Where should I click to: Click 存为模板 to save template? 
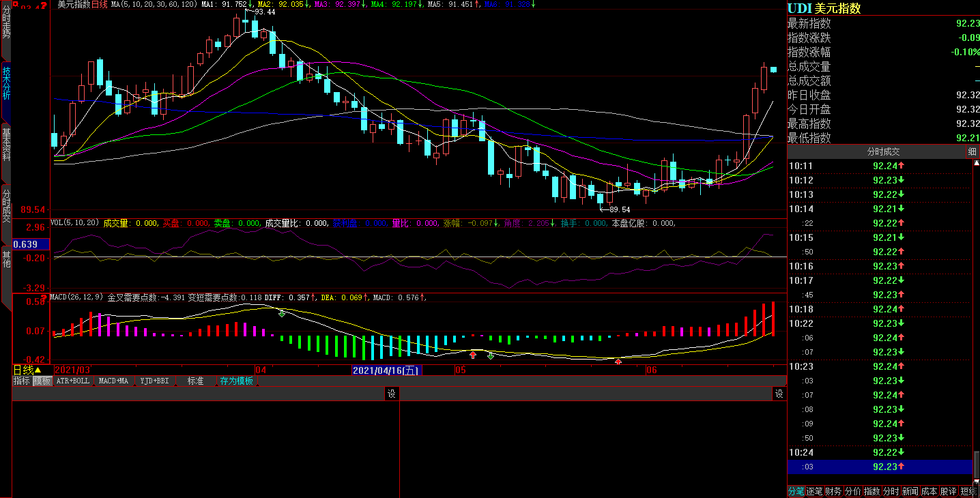[x=236, y=381]
